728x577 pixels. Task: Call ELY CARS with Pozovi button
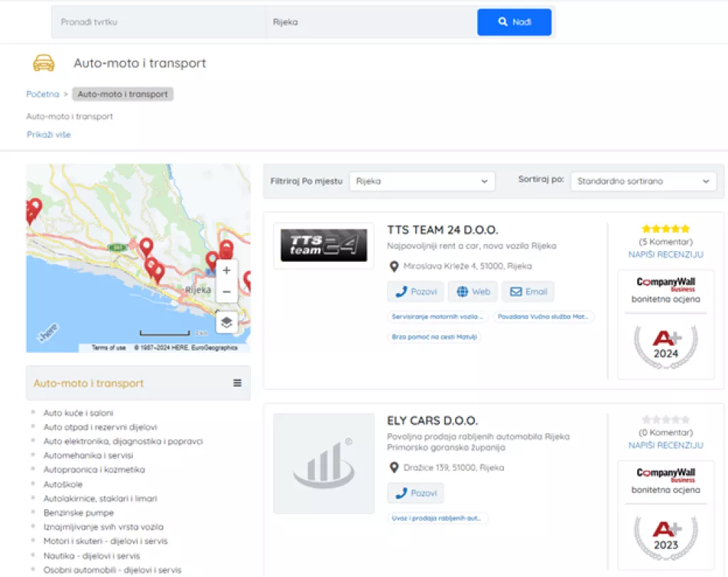pyautogui.click(x=415, y=493)
